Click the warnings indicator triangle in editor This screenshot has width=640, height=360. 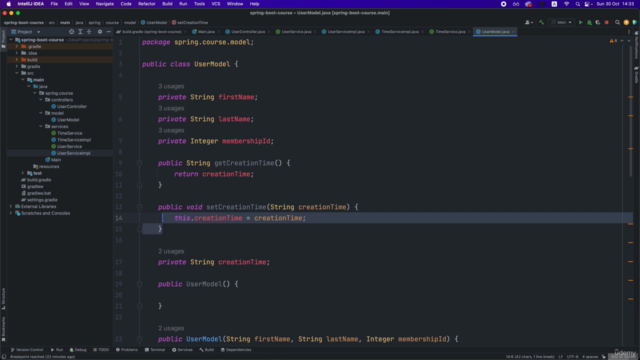[x=613, y=41]
